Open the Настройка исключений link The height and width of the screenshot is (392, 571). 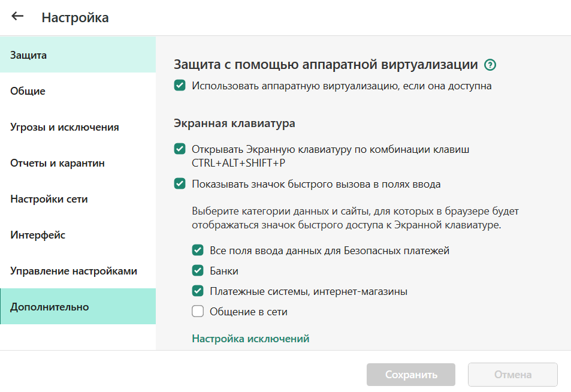(250, 339)
